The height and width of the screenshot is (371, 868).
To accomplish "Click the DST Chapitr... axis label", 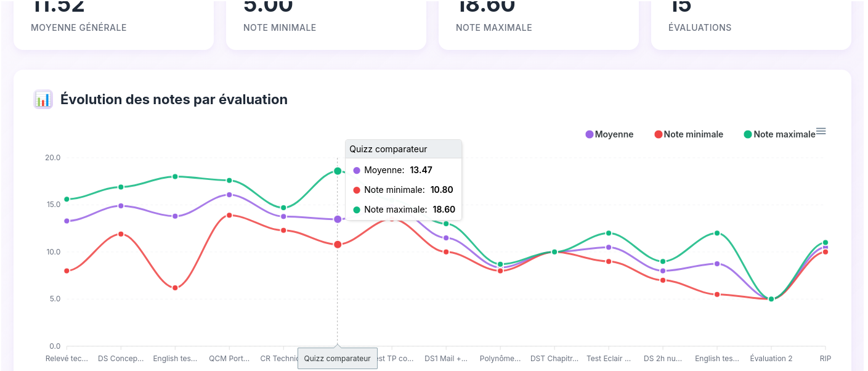I will (x=554, y=359).
